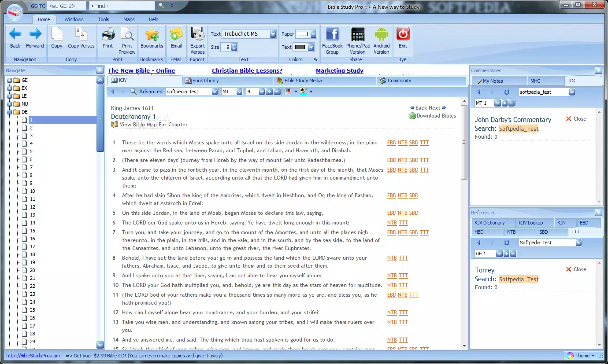Click Download Bibles
The height and width of the screenshot is (364, 608).
[x=432, y=116]
